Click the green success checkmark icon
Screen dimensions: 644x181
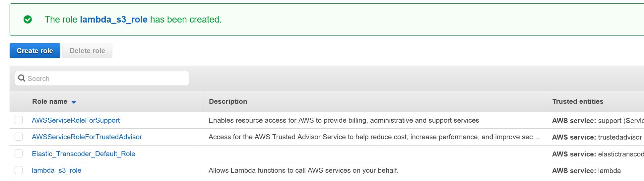click(x=28, y=20)
